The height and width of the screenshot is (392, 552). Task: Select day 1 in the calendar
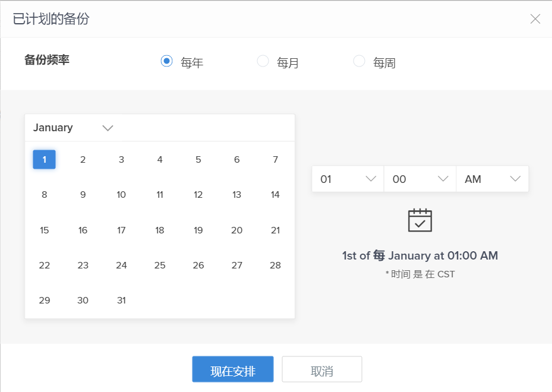point(45,159)
